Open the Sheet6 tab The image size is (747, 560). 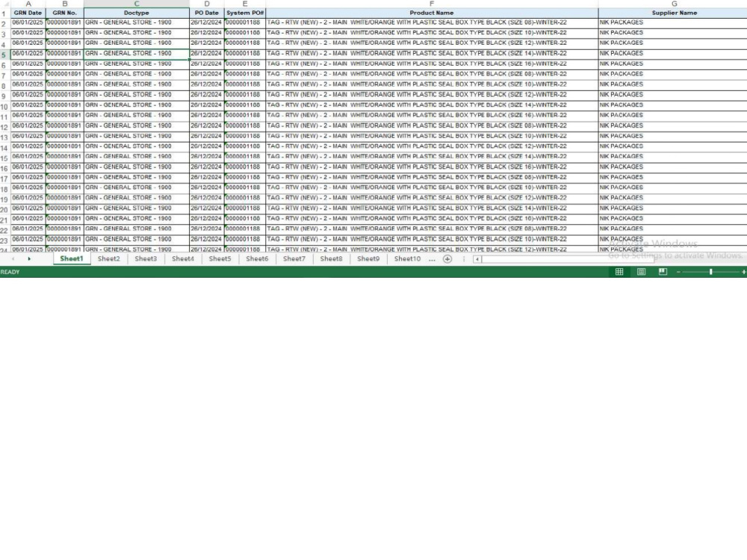(x=257, y=258)
